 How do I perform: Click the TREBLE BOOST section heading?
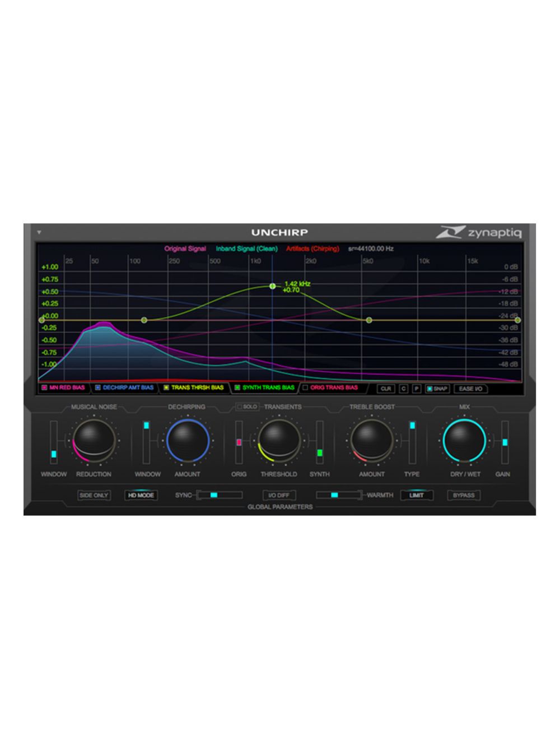[x=372, y=407]
